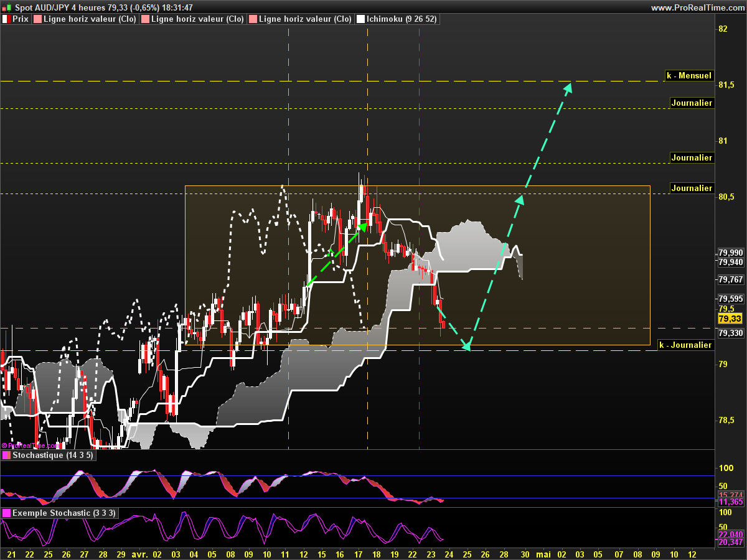Viewport: 747px width, 560px height.
Task: Click the 79,330 price tag
Action: [x=731, y=333]
